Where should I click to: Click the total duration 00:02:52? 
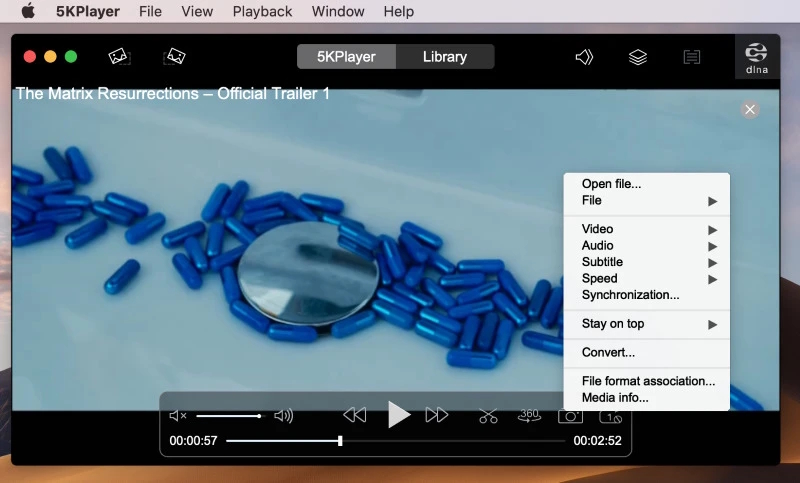(x=597, y=441)
